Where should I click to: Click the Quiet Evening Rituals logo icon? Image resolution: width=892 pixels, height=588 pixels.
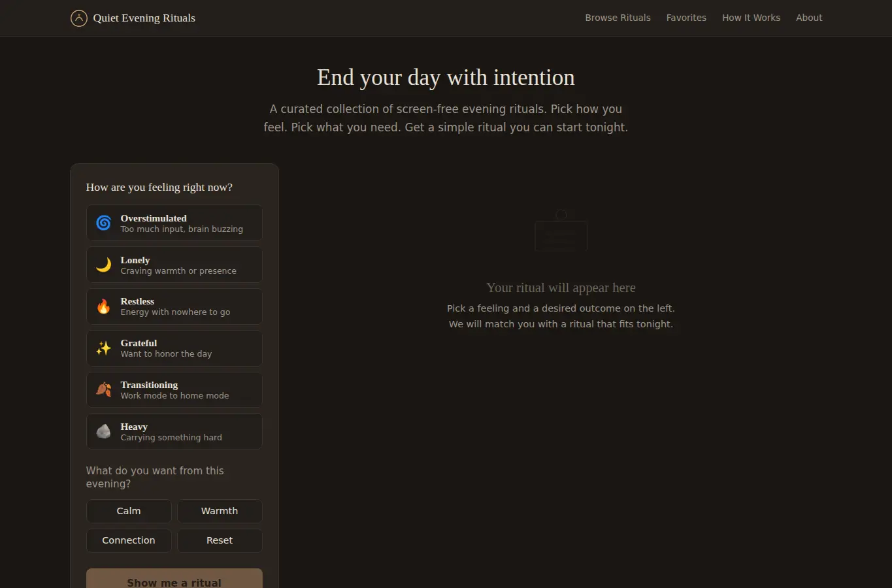click(79, 18)
